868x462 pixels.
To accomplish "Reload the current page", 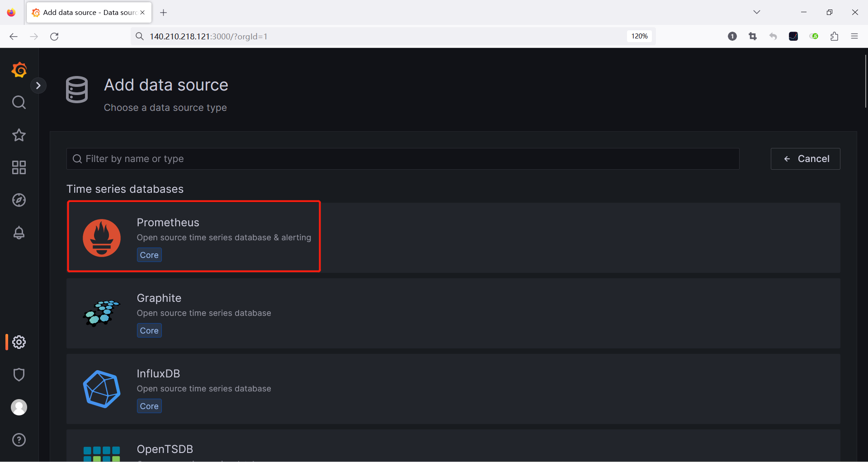I will click(x=54, y=37).
